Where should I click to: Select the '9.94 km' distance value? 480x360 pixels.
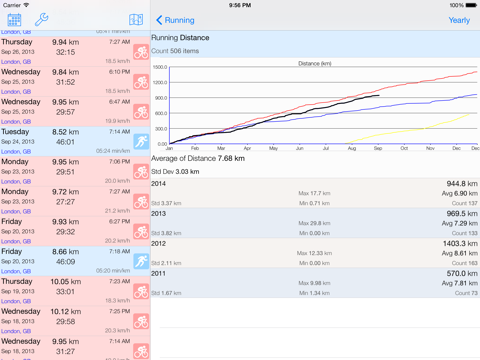[x=66, y=42]
